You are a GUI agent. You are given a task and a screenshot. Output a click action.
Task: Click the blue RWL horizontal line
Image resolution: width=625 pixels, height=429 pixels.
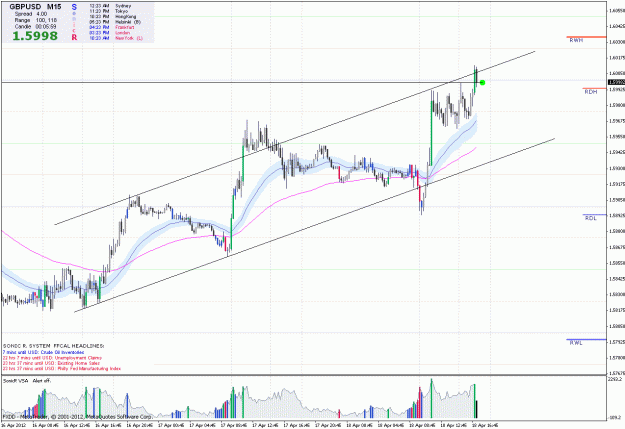(x=586, y=340)
